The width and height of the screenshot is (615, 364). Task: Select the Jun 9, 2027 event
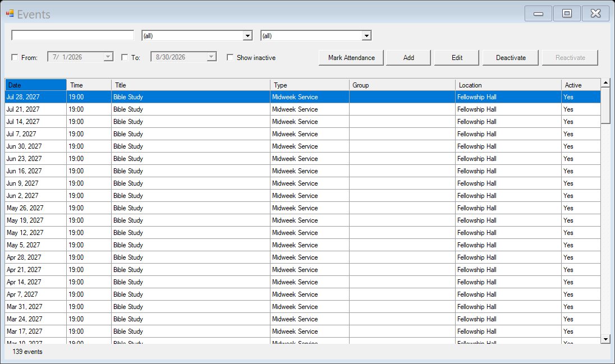pyautogui.click(x=302, y=183)
